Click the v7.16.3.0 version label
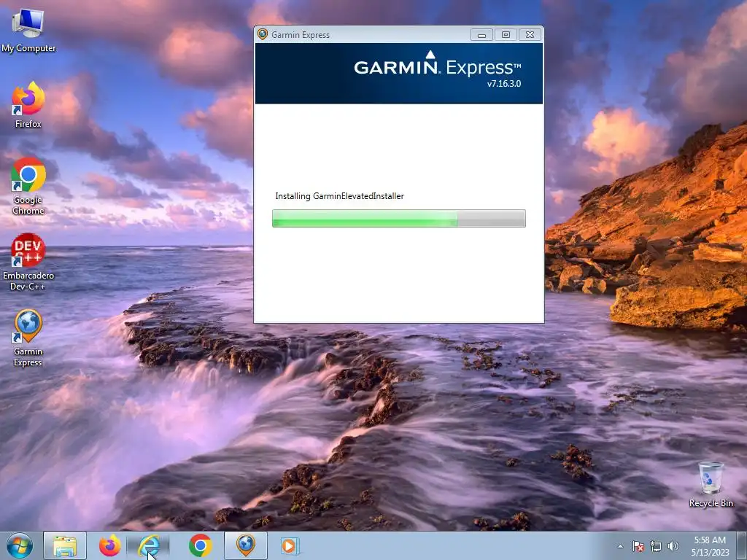This screenshot has width=747, height=560. (x=504, y=84)
